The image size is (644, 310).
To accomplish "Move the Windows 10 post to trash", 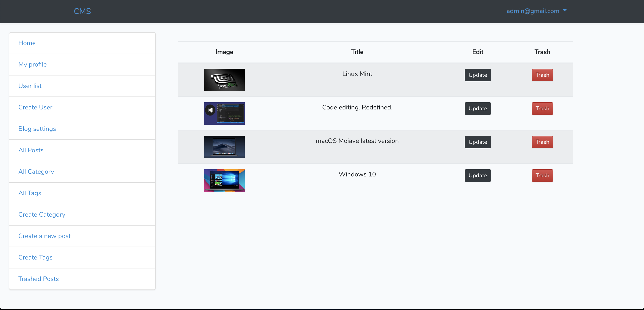I will pyautogui.click(x=542, y=175).
